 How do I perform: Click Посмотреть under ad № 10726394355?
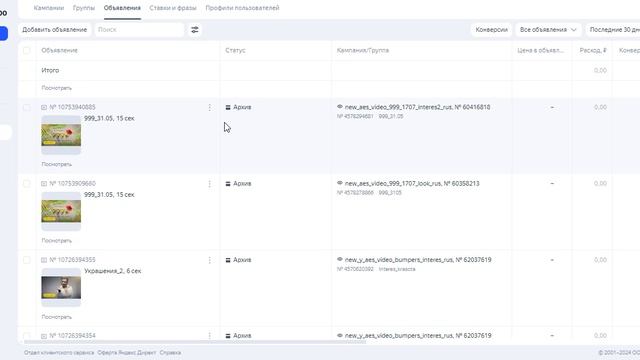pyautogui.click(x=56, y=317)
